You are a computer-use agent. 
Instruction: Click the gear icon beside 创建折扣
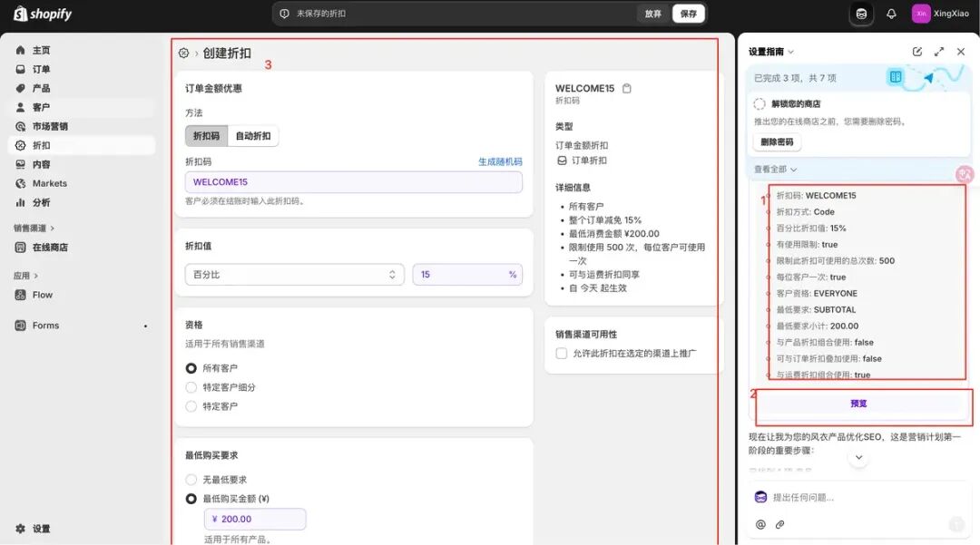coord(183,54)
